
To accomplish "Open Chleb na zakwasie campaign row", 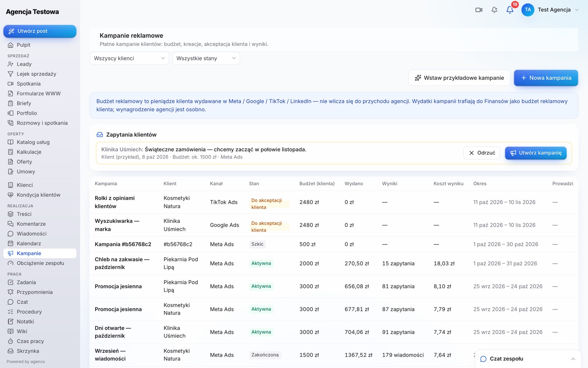I will point(334,264).
